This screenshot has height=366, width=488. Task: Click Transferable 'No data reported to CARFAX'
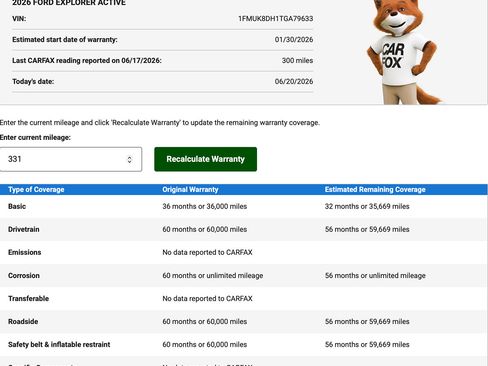pos(207,299)
